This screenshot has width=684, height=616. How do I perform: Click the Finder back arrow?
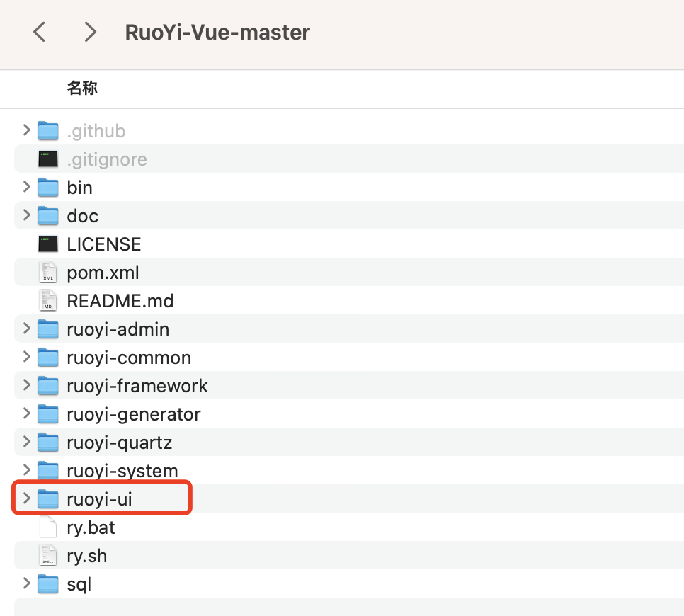pyautogui.click(x=40, y=32)
